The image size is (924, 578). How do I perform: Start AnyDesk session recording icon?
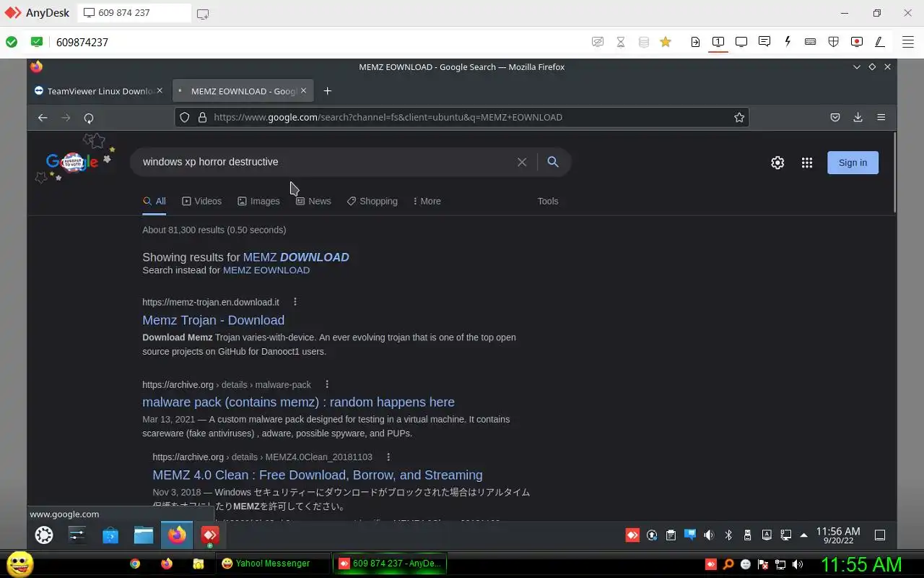857,42
